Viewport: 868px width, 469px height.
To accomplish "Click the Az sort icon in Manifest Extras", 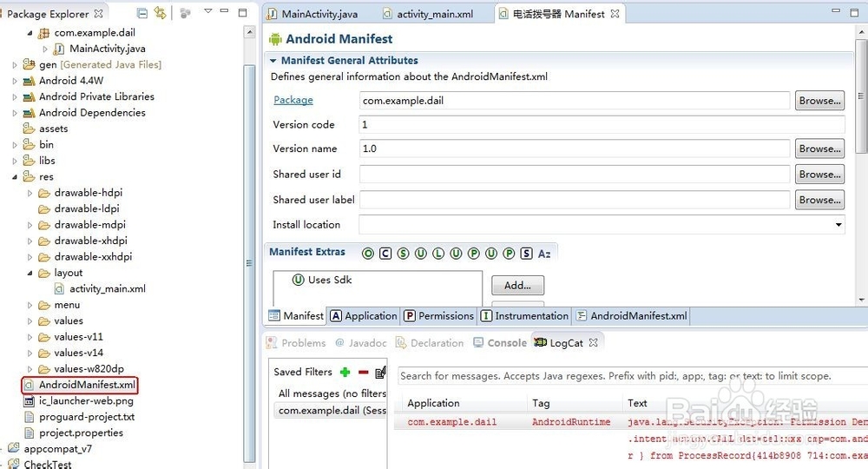I will tap(544, 254).
